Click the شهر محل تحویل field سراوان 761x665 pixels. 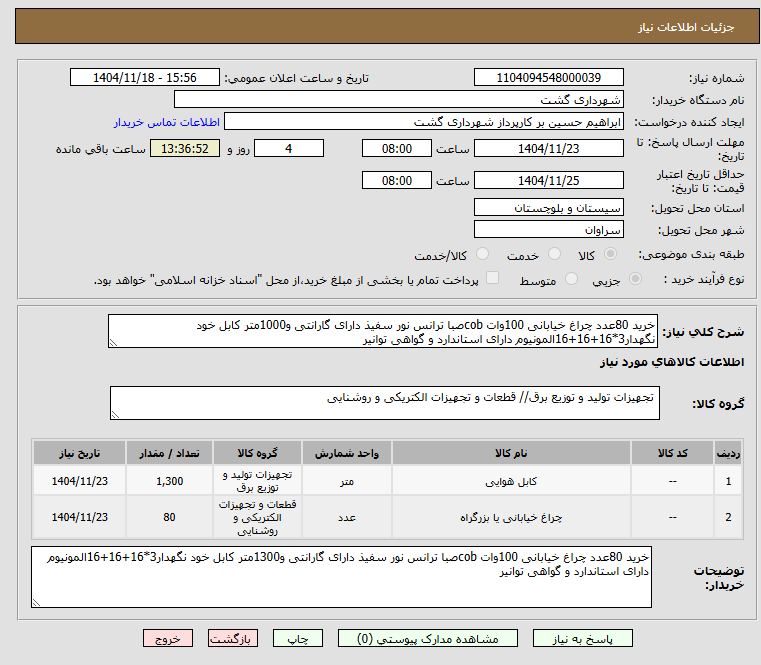[548, 230]
